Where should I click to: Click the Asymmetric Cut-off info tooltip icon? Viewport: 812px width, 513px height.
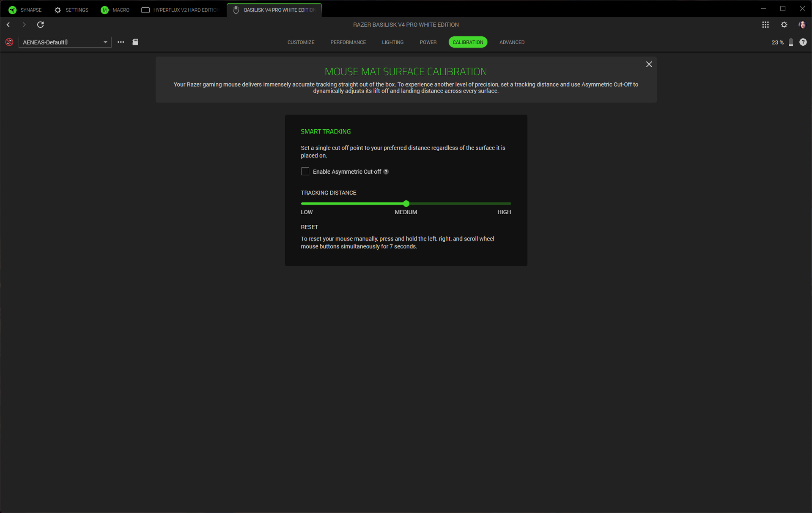(386, 172)
